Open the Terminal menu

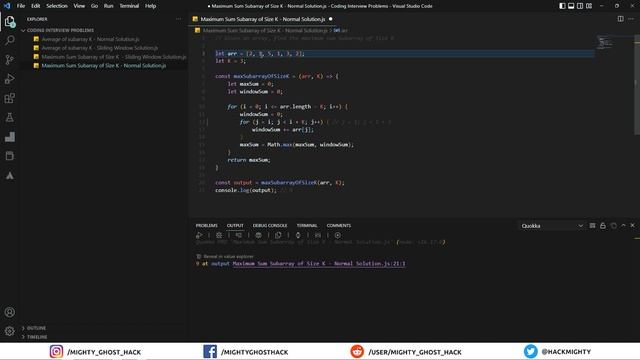(129, 6)
